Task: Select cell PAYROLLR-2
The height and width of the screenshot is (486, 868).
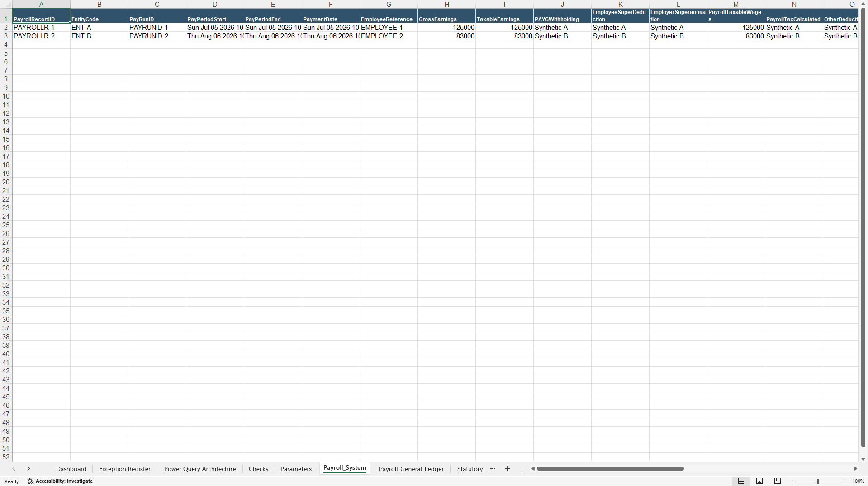Action: coord(41,36)
